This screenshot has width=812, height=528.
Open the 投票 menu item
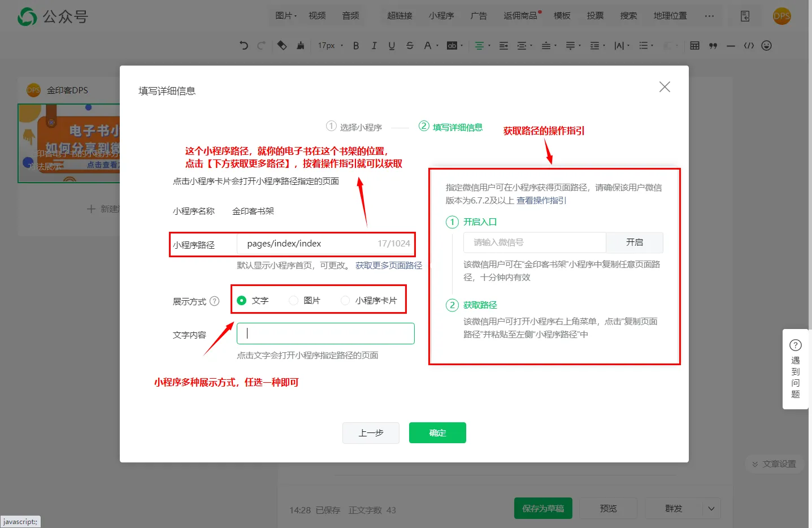595,16
